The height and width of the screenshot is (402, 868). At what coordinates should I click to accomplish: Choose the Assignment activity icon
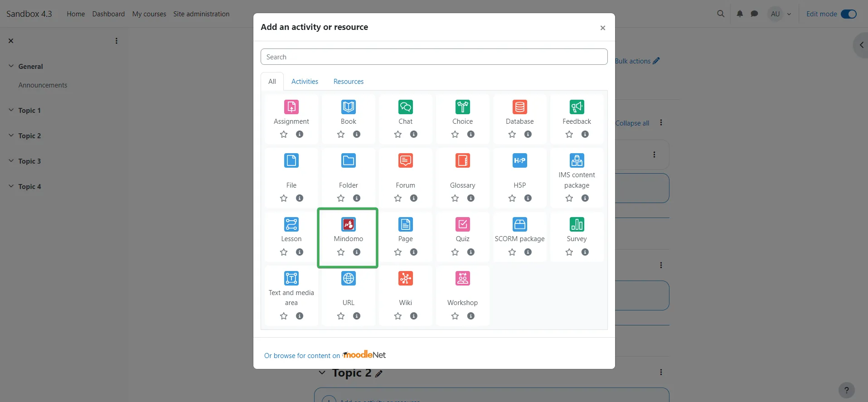click(291, 107)
